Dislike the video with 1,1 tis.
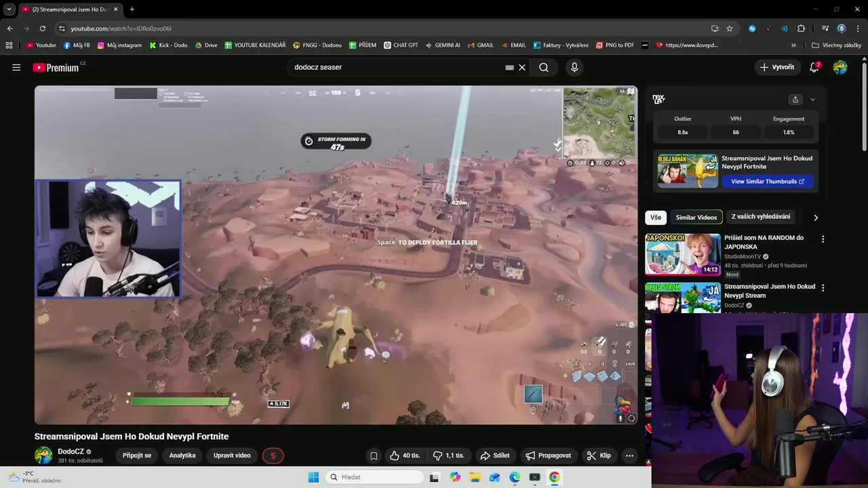Screen dimensions: 868x488 click(449, 455)
